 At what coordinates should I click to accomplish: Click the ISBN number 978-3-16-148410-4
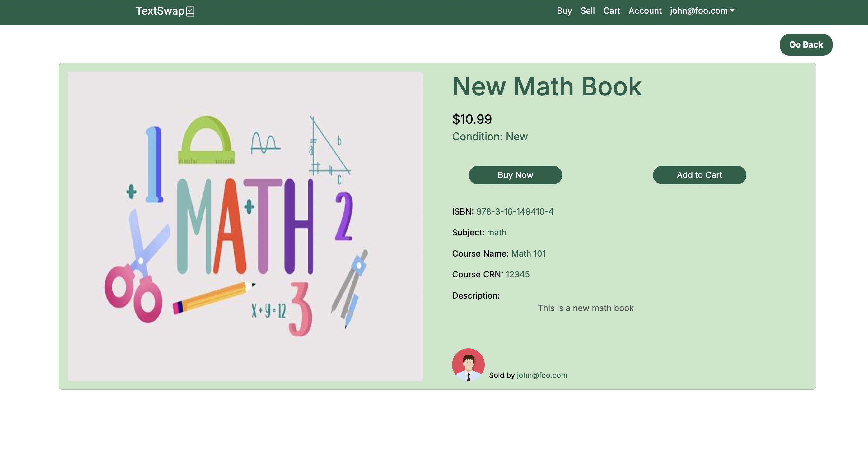point(515,211)
